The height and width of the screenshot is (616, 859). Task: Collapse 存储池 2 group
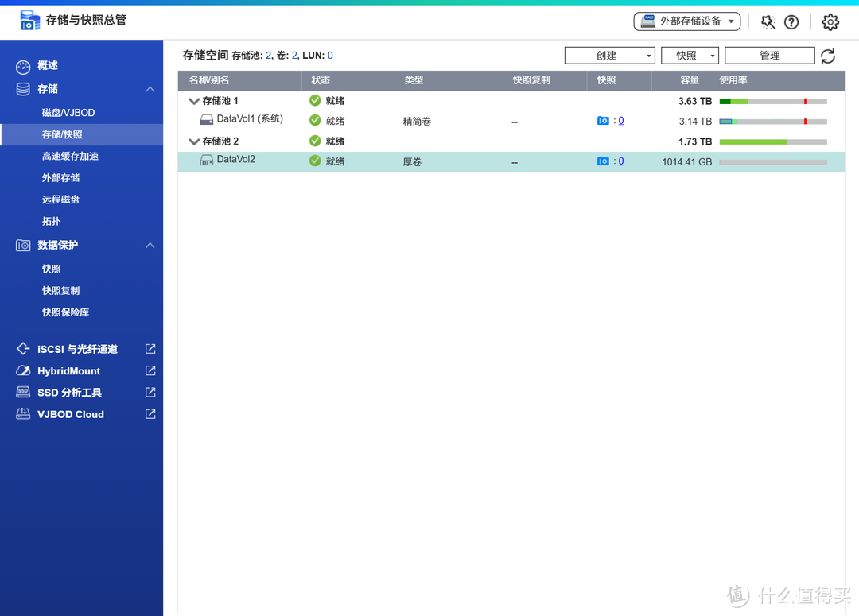click(x=193, y=141)
